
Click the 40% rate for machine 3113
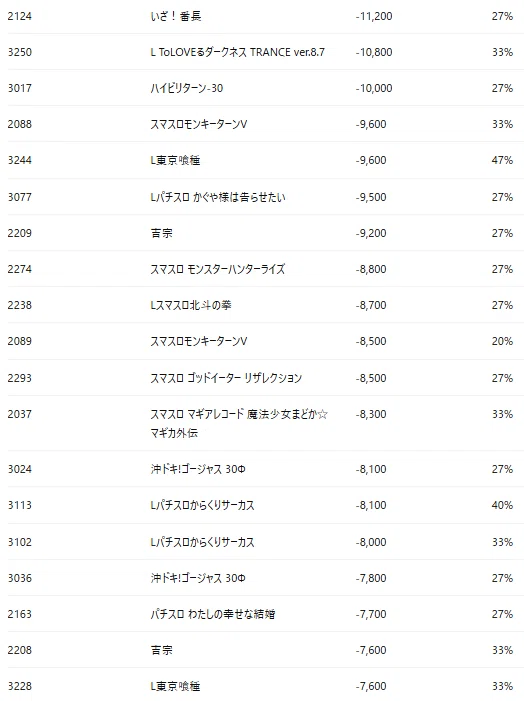click(x=502, y=505)
